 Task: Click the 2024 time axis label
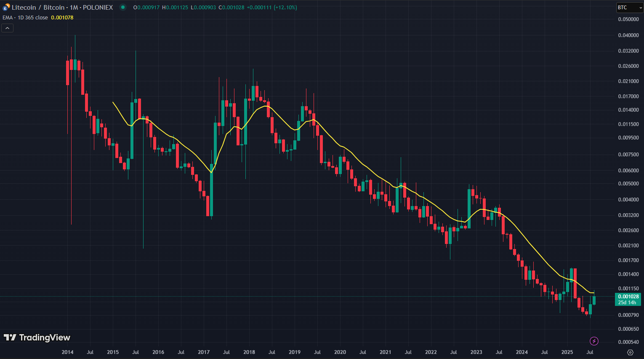point(522,352)
